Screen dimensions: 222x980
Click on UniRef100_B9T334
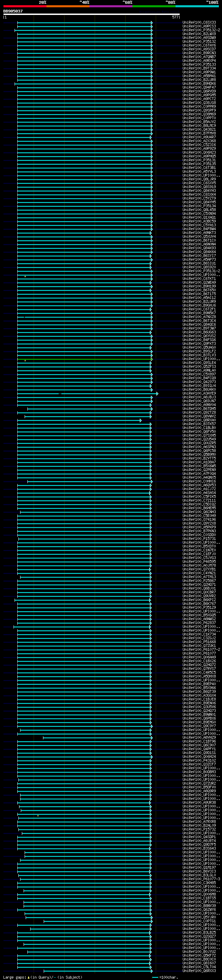(199, 68)
